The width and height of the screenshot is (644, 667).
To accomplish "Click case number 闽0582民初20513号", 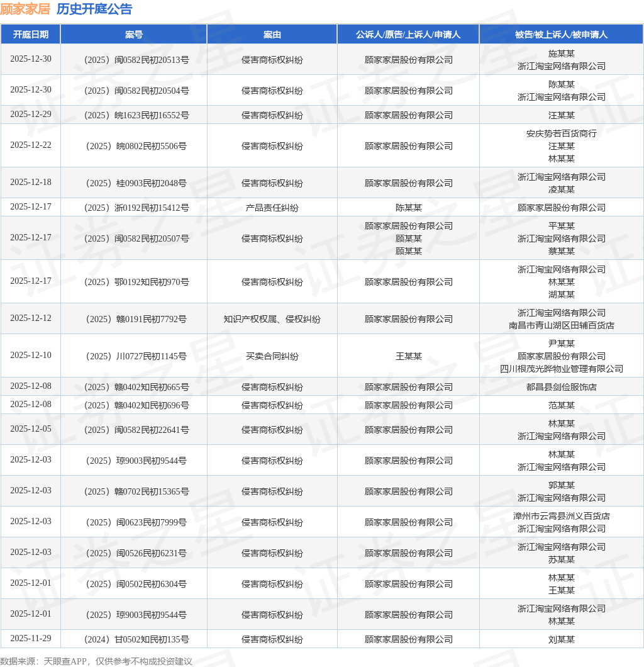I will pos(136,60).
